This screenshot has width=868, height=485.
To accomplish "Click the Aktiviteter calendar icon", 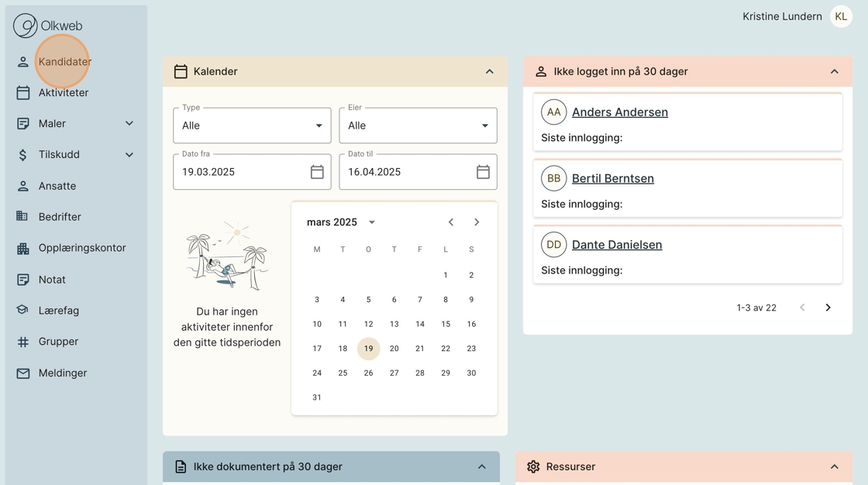I will click(x=22, y=92).
